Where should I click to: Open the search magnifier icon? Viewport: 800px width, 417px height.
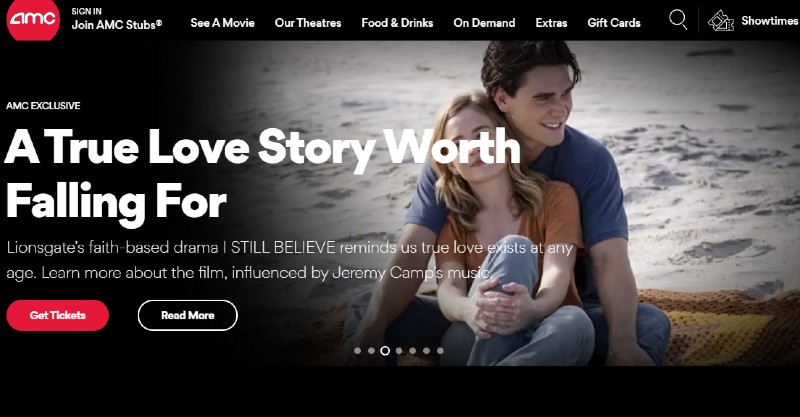(x=678, y=20)
